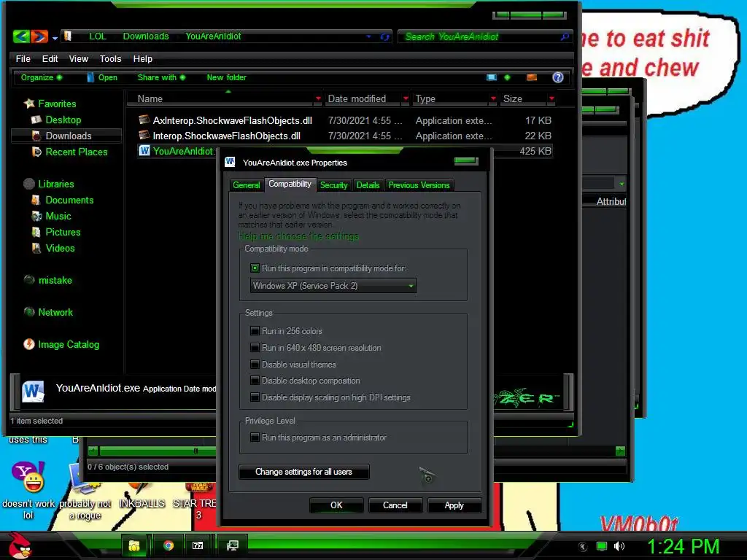The width and height of the screenshot is (747, 560).
Task: Click the Documents library icon
Action: [x=36, y=200]
